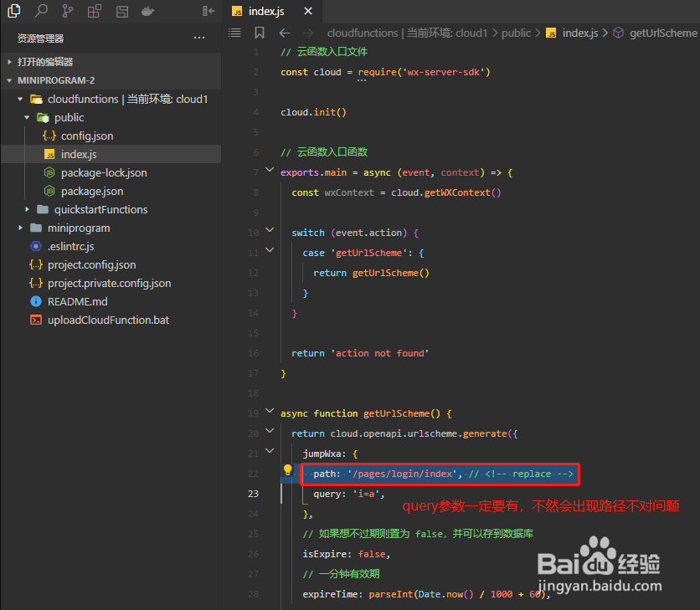Click line number 23 in the gutter
Image resolution: width=700 pixels, height=610 pixels.
[253, 494]
